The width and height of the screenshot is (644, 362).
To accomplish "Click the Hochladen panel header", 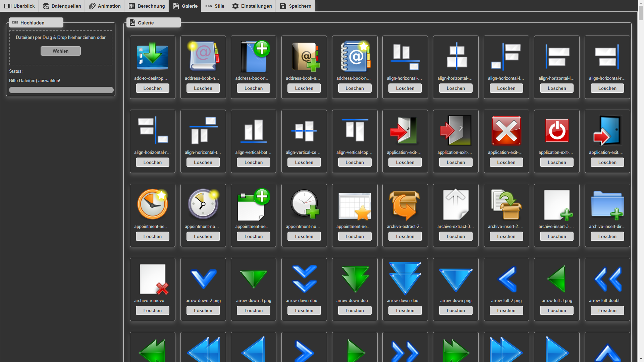I will click(36, 22).
